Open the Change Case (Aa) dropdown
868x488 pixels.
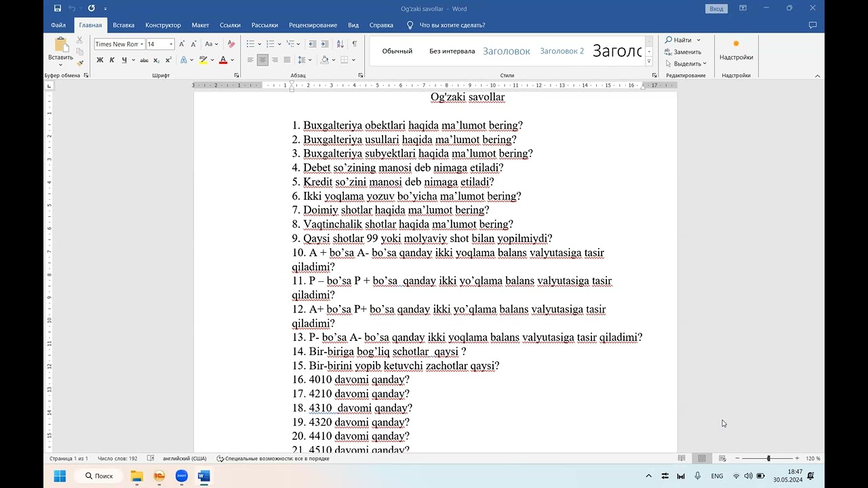(x=211, y=44)
